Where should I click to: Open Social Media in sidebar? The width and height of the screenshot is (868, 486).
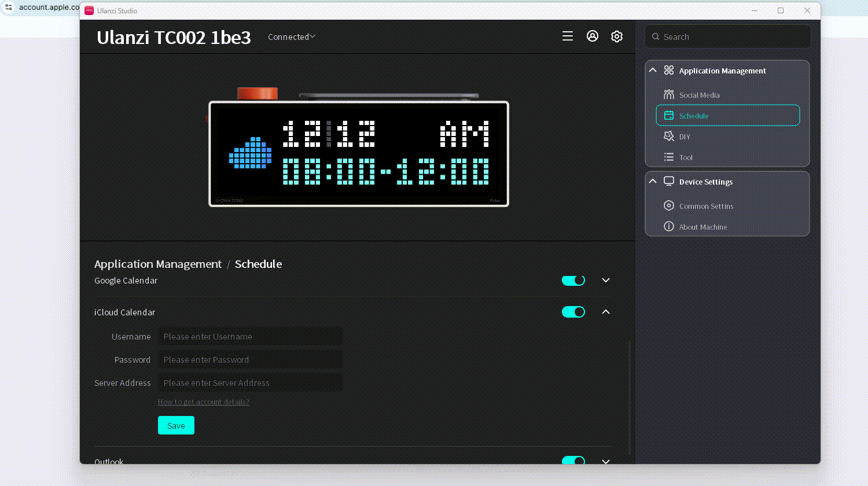coord(728,94)
